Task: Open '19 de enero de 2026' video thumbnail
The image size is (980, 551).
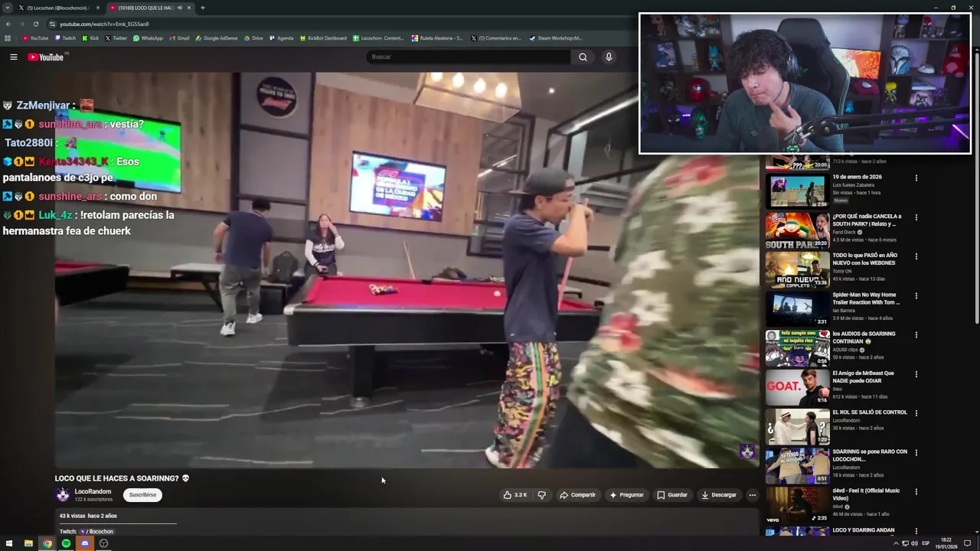Action: tap(797, 191)
